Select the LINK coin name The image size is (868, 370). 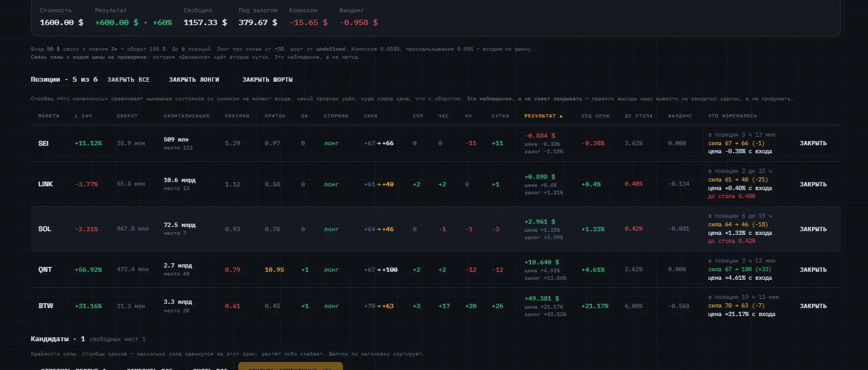coord(45,184)
